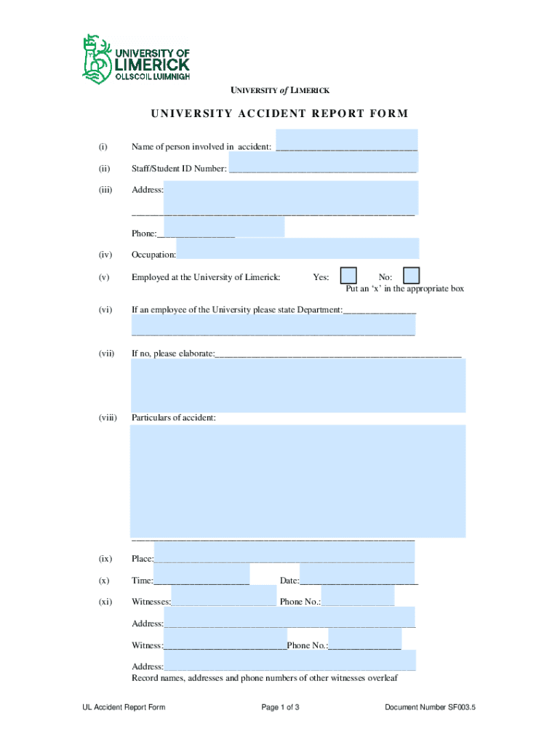Select the Occupation text field
The height and width of the screenshot is (745, 560).
point(297,249)
